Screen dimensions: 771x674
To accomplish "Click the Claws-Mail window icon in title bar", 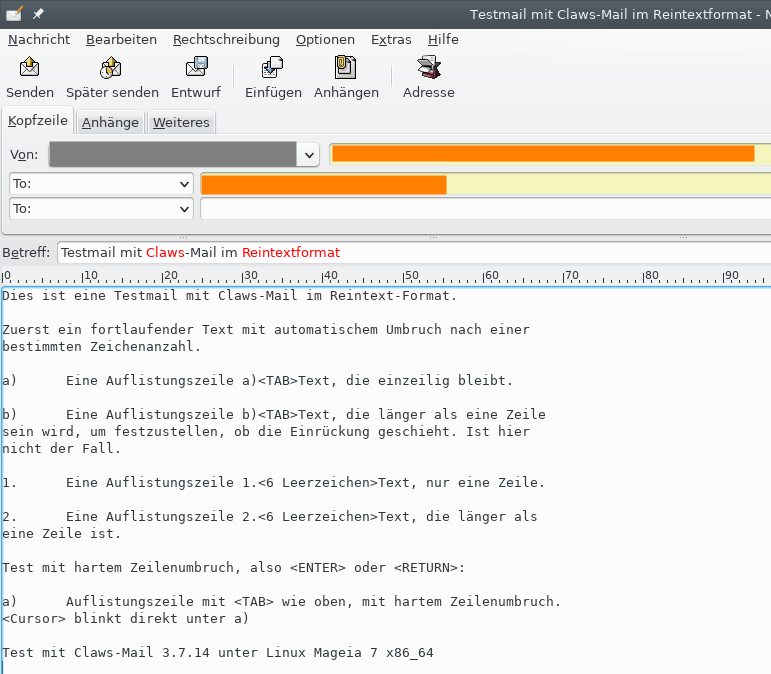I will [14, 14].
